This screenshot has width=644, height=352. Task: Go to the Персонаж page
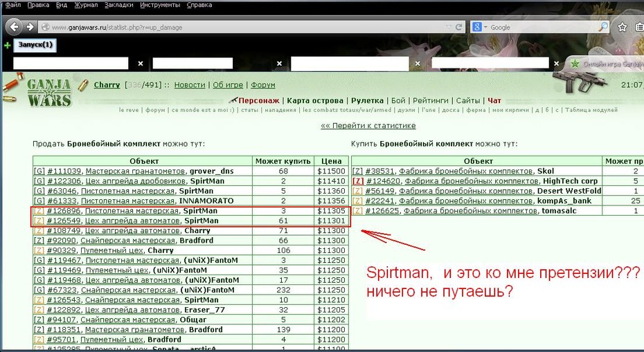pos(259,100)
